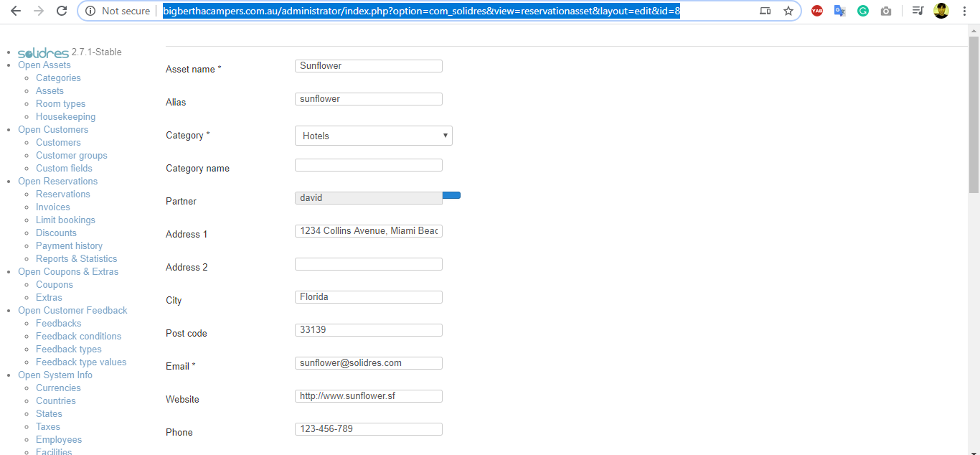
Task: Click the red YAB extension icon
Action: pos(817,11)
